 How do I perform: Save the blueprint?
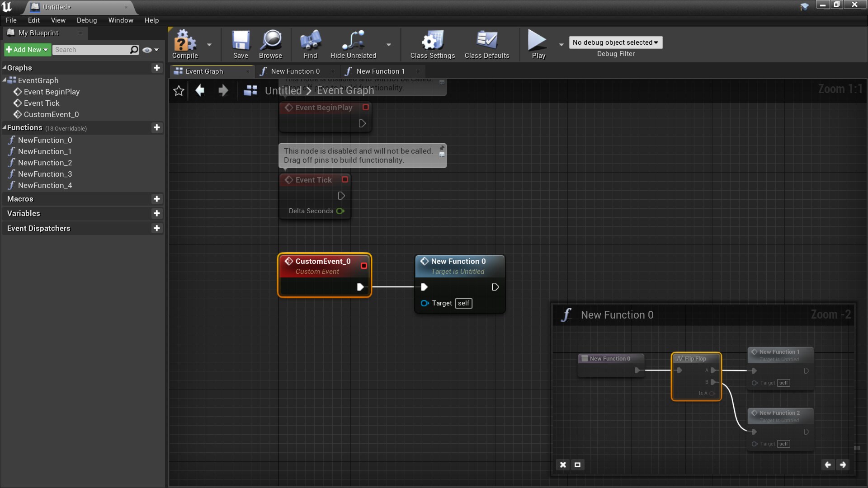pos(241,44)
